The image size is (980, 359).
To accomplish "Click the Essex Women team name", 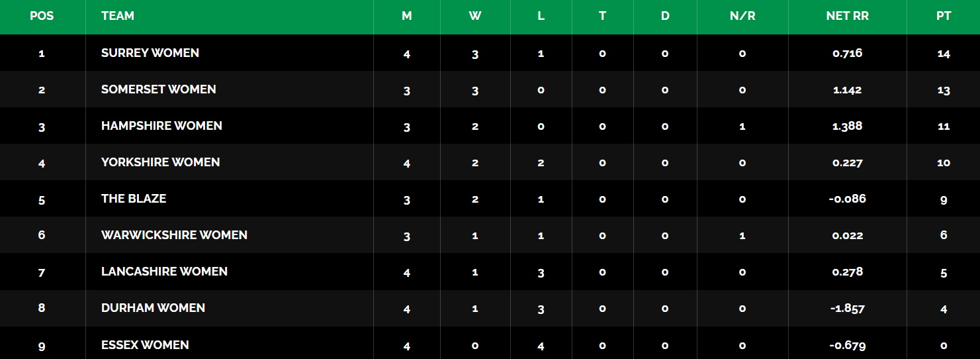I will [145, 344].
